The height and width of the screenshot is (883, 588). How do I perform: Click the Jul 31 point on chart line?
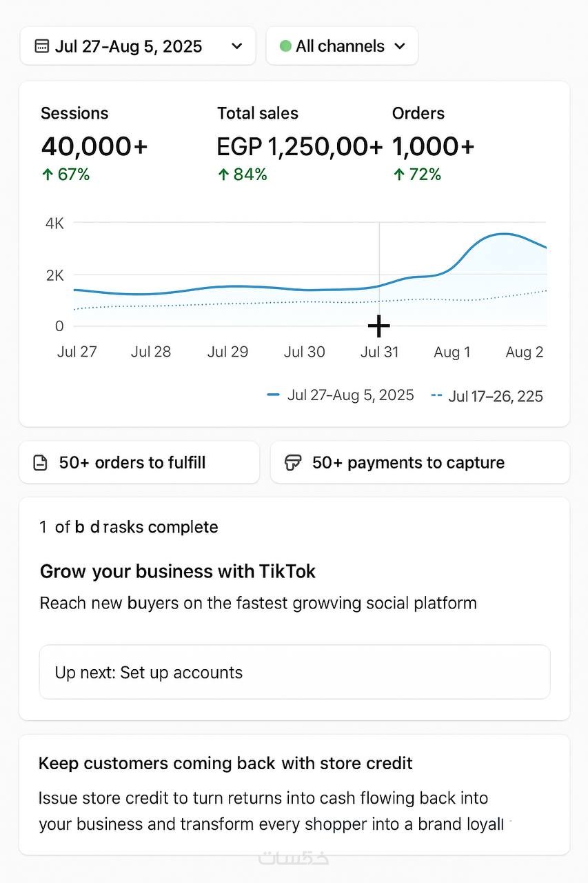tap(379, 286)
